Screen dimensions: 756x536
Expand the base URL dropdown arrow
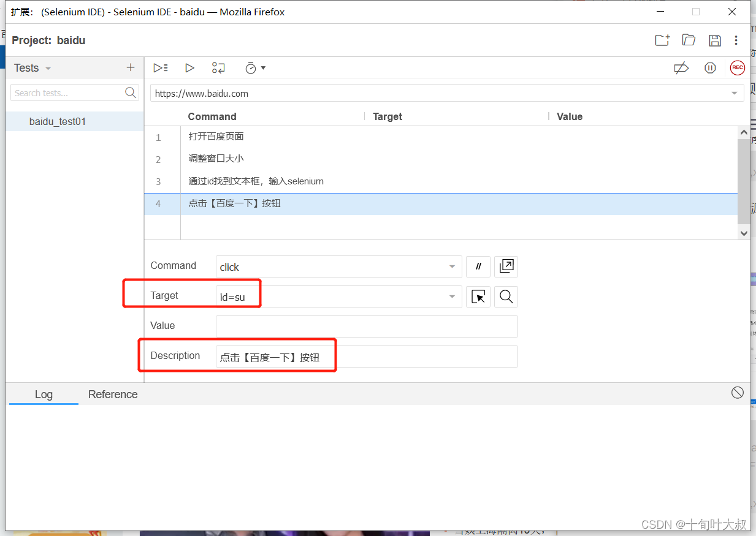pos(735,93)
